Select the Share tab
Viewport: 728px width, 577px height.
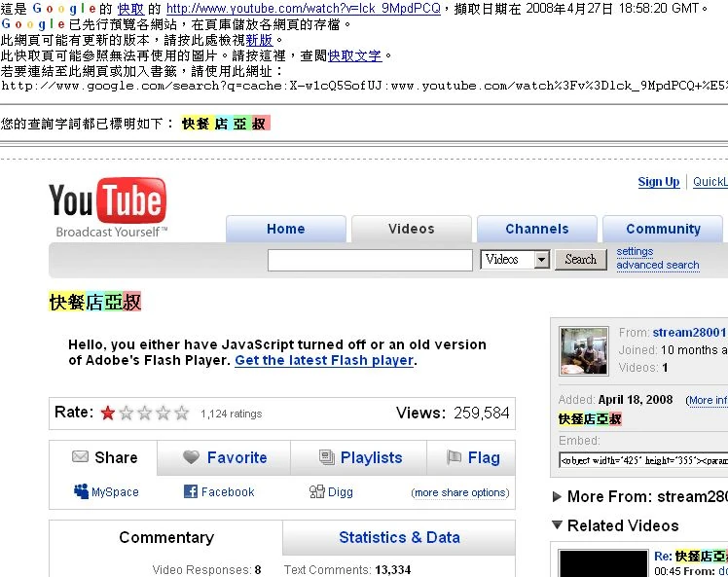[103, 457]
